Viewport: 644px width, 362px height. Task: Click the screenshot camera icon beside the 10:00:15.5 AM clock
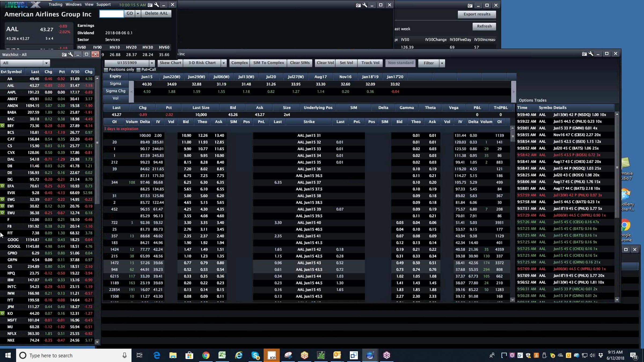click(x=150, y=5)
